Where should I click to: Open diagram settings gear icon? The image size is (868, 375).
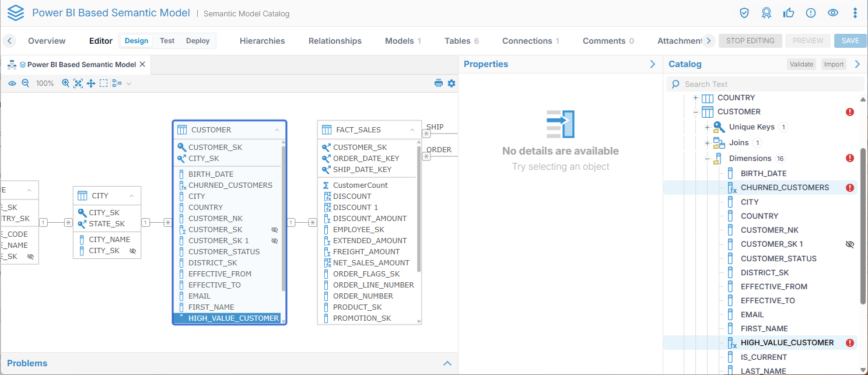(452, 83)
